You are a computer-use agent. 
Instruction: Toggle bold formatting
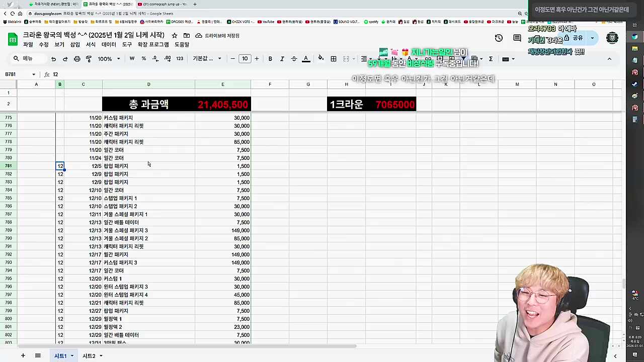[270, 59]
